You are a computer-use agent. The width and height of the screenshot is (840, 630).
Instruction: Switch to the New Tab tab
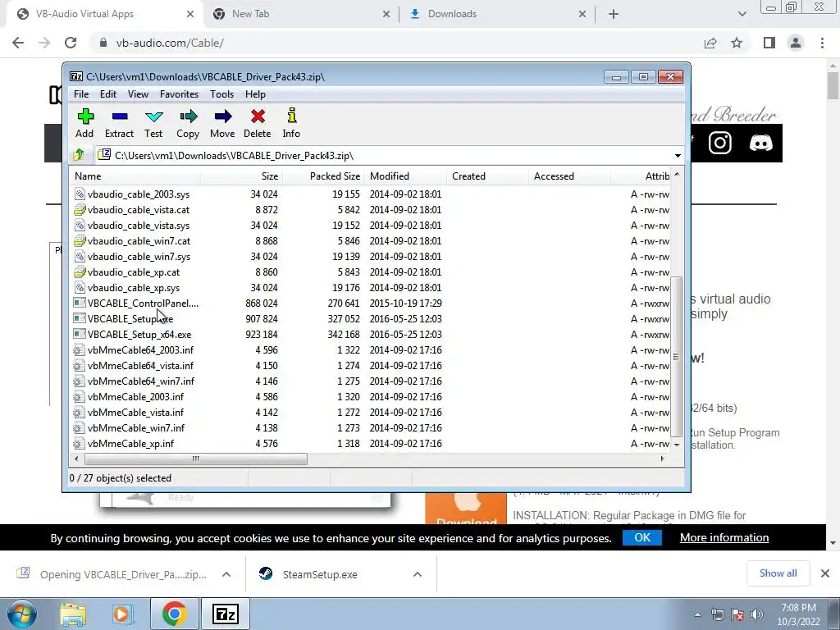point(301,14)
